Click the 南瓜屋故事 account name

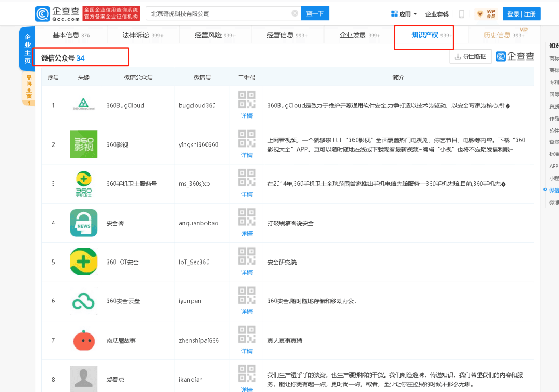click(121, 340)
